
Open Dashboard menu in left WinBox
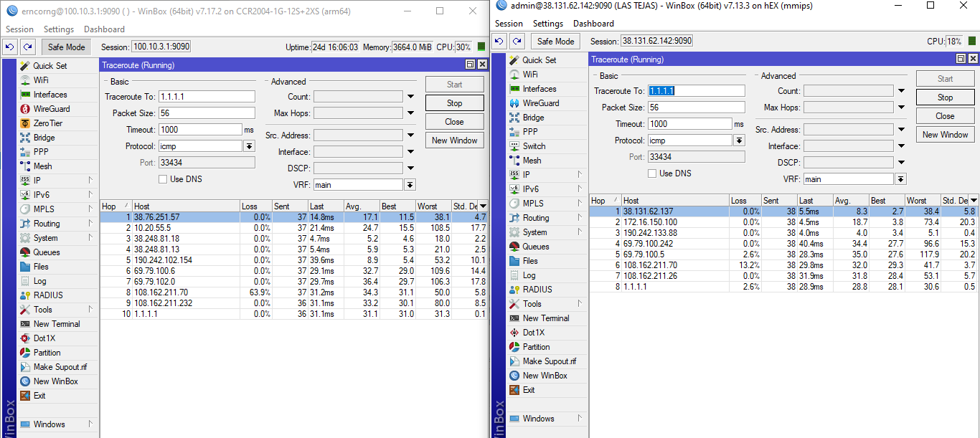(x=104, y=29)
